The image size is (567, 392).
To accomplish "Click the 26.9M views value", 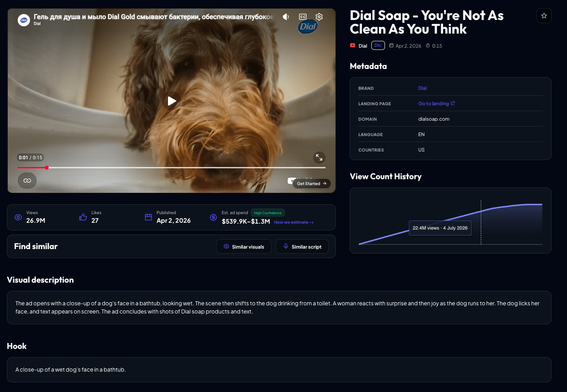I will 36,221.
